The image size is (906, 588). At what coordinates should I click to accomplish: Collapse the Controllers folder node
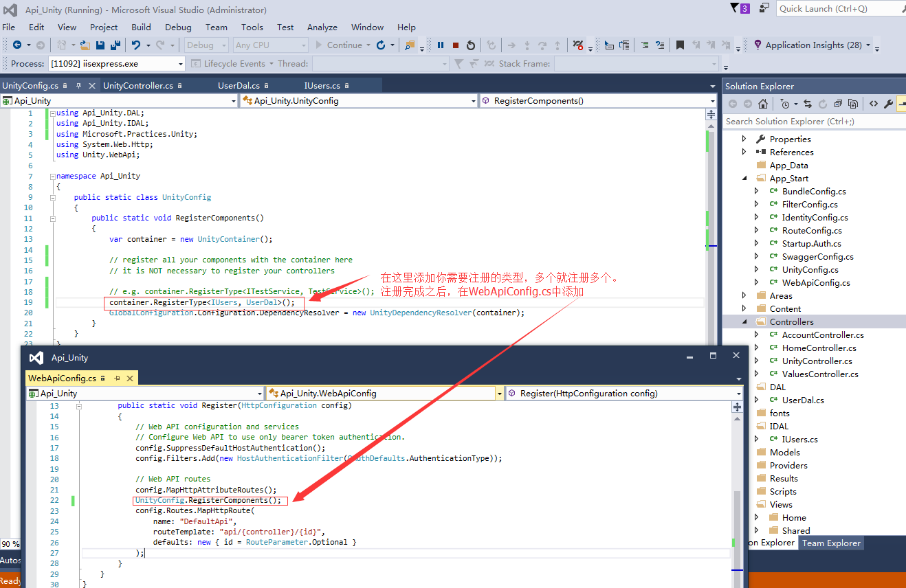[744, 322]
